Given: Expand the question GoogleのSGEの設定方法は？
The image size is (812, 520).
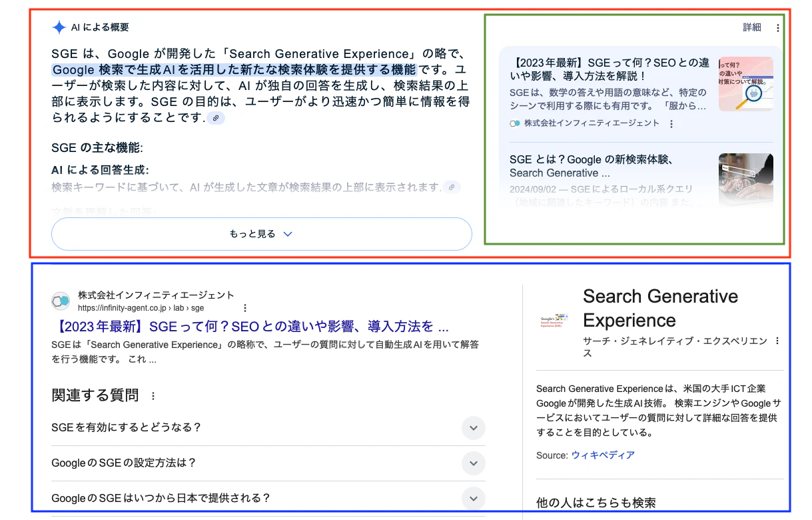Looking at the screenshot, I should click(x=268, y=463).
